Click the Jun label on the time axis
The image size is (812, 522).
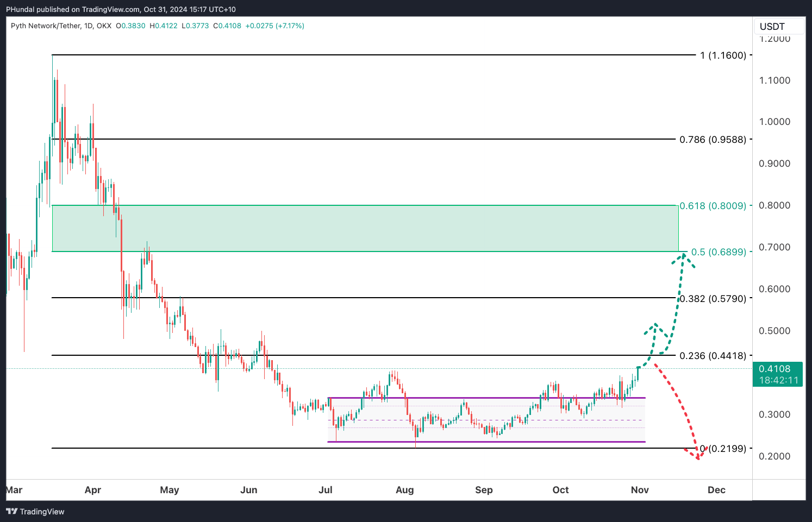point(249,490)
